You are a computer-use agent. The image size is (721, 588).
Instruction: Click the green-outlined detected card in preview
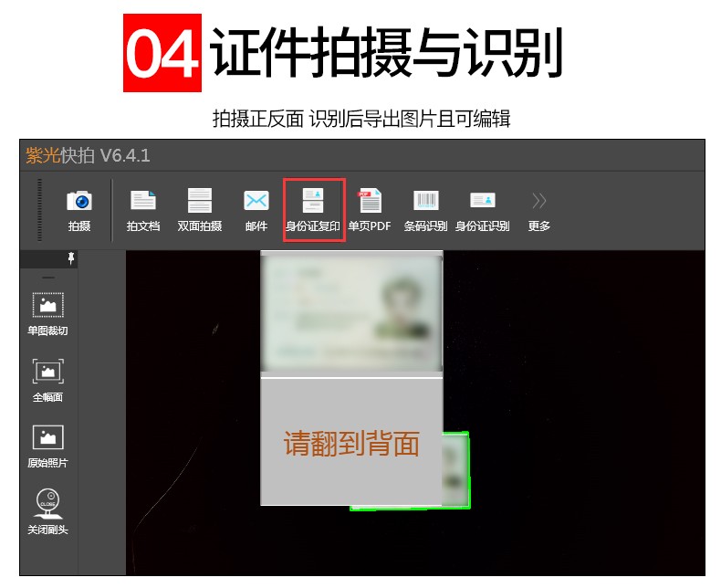(456, 470)
